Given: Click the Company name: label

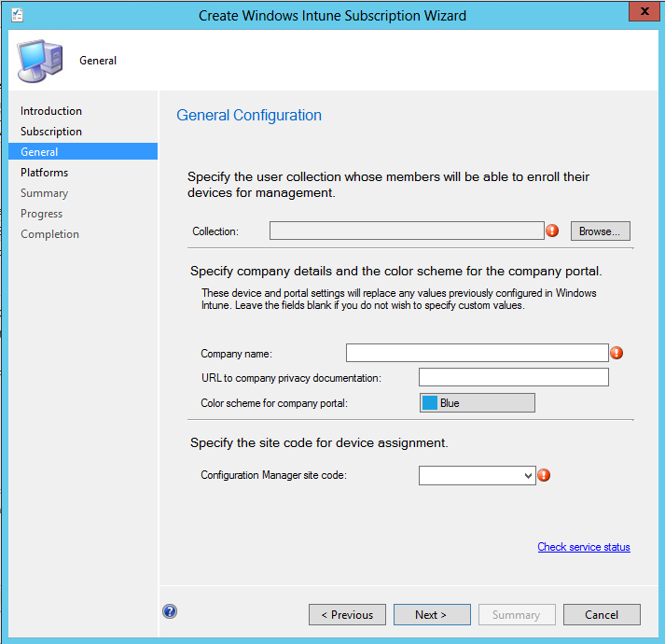Looking at the screenshot, I should [x=236, y=354].
